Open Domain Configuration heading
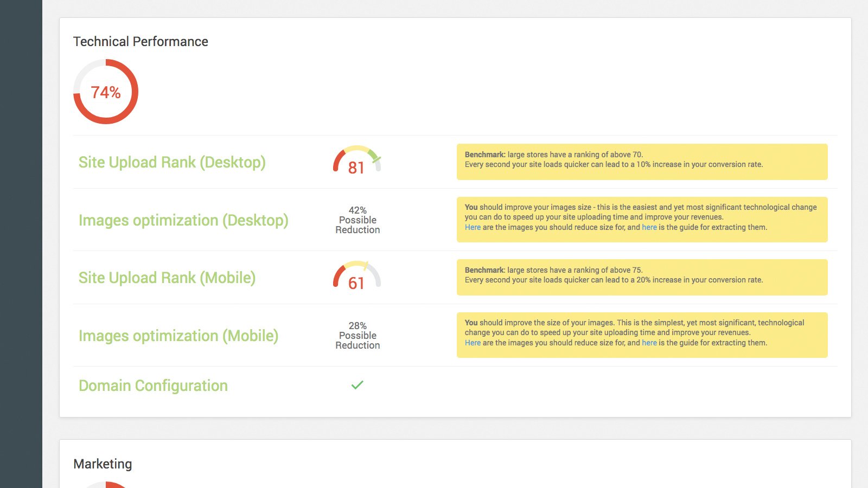The image size is (868, 488). 153,386
